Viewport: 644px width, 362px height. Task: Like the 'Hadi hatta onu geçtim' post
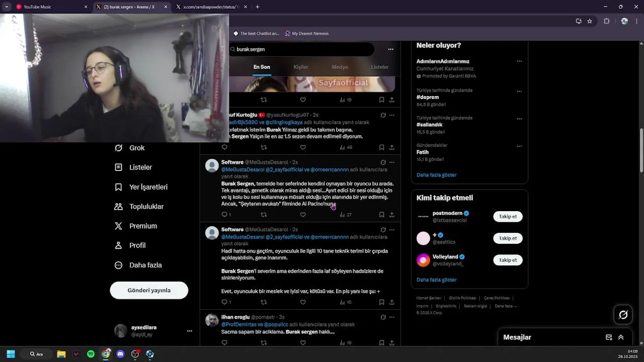(x=303, y=302)
